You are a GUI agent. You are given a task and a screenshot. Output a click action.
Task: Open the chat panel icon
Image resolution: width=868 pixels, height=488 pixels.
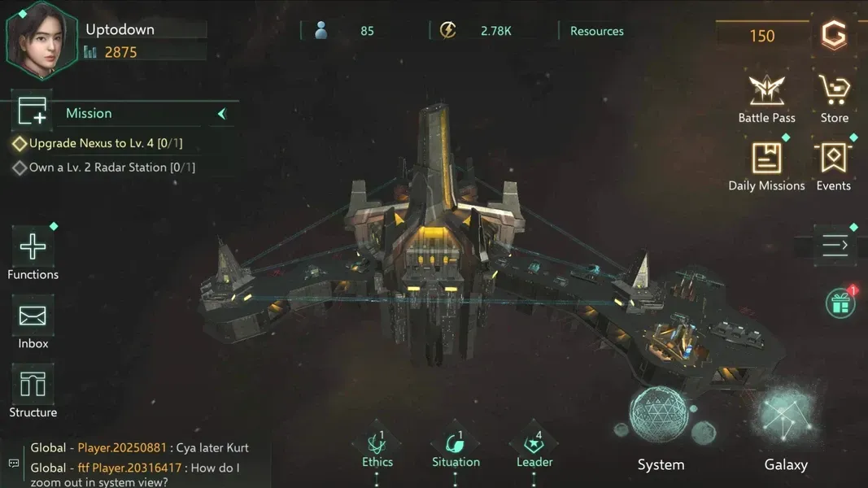14,463
